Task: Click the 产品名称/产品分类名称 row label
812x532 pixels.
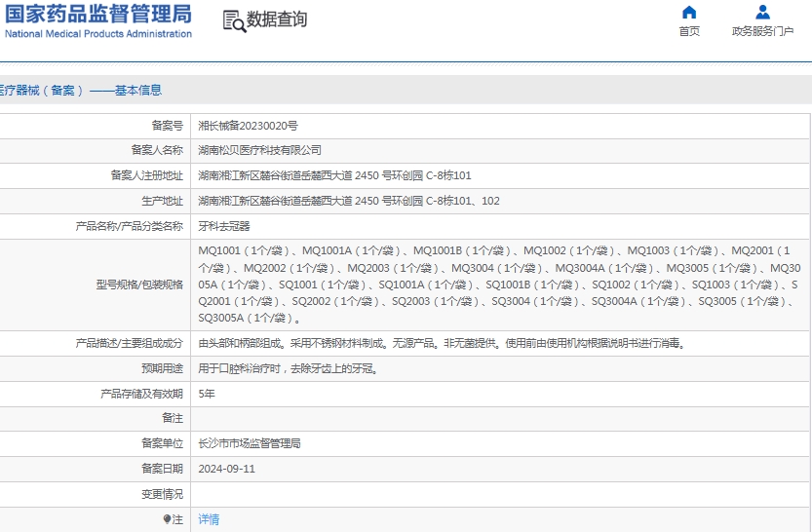Action: click(x=130, y=226)
